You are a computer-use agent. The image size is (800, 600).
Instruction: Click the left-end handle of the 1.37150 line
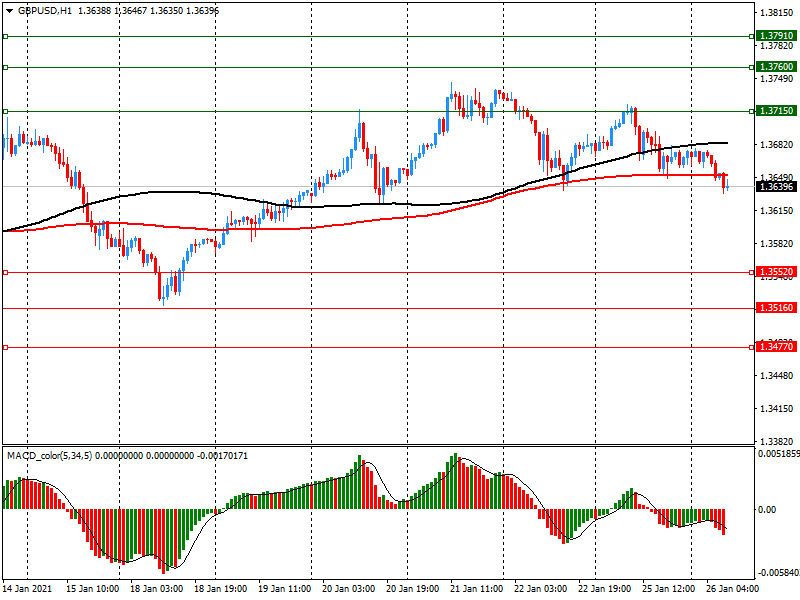[6, 111]
